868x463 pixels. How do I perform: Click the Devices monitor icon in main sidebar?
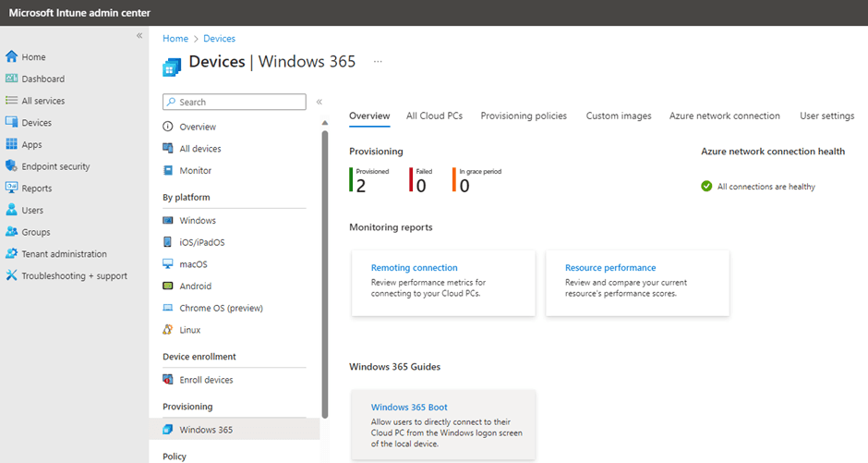point(11,122)
